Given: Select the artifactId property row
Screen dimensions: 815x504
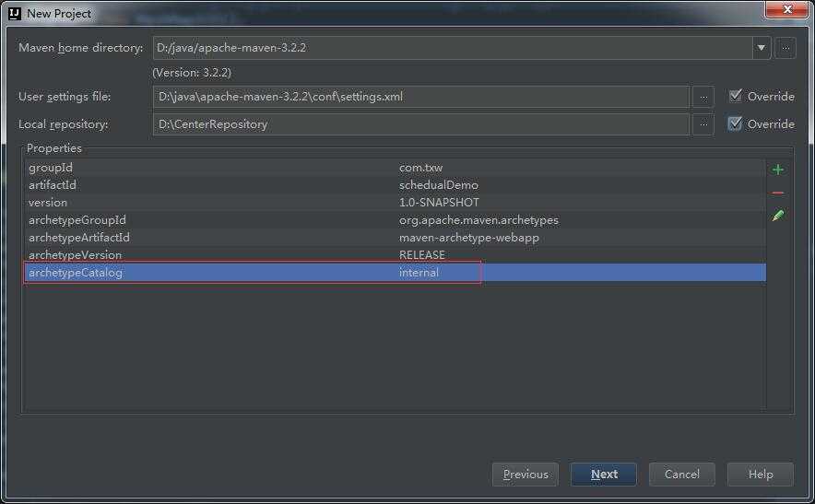Looking at the screenshot, I should (x=395, y=185).
